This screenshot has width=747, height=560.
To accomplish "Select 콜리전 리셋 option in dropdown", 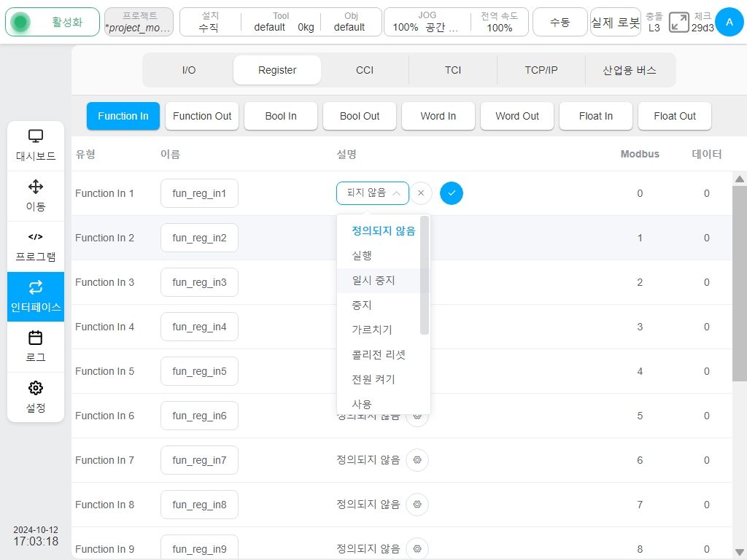I will click(x=379, y=354).
